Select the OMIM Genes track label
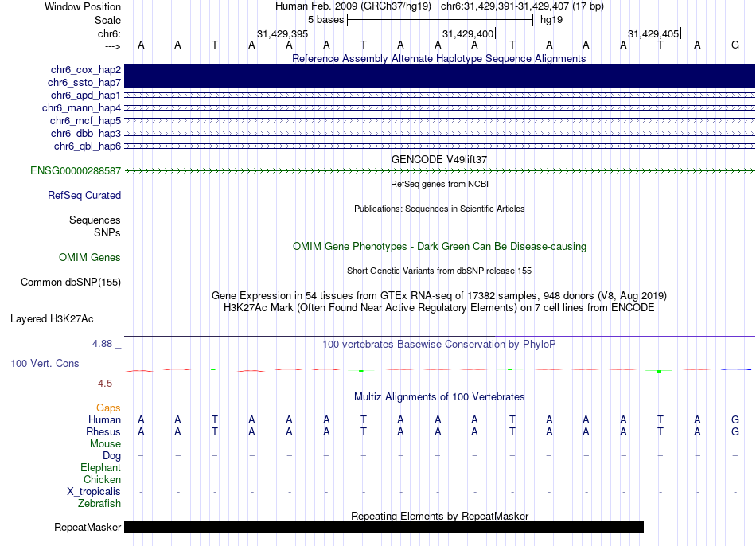This screenshot has height=546, width=756. [x=90, y=258]
